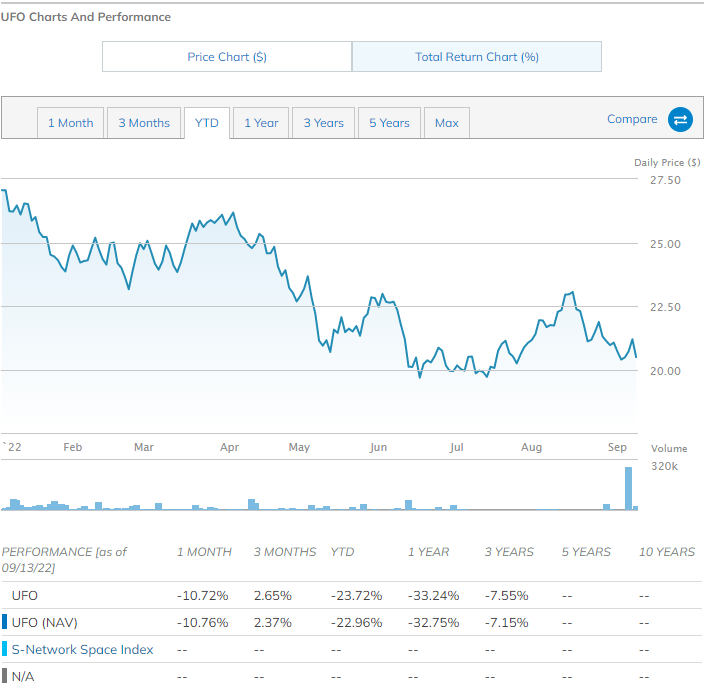Click the 320k volume axis label
711x688 pixels.
[665, 466]
